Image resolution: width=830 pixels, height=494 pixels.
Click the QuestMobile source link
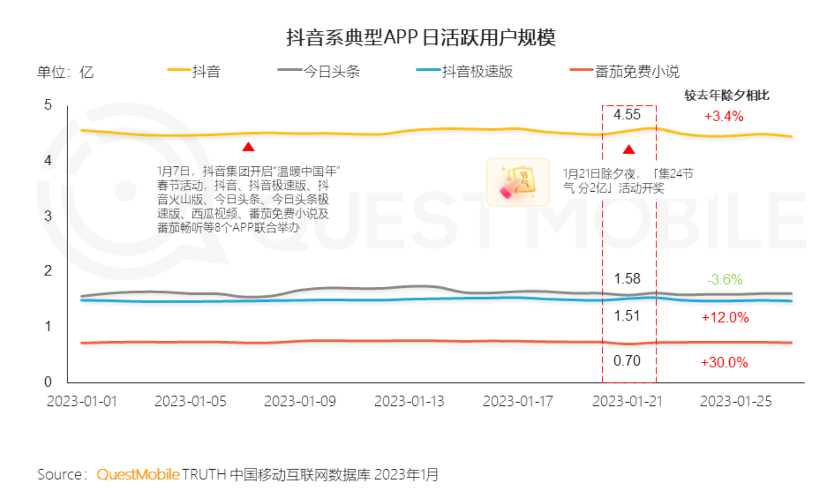(138, 474)
